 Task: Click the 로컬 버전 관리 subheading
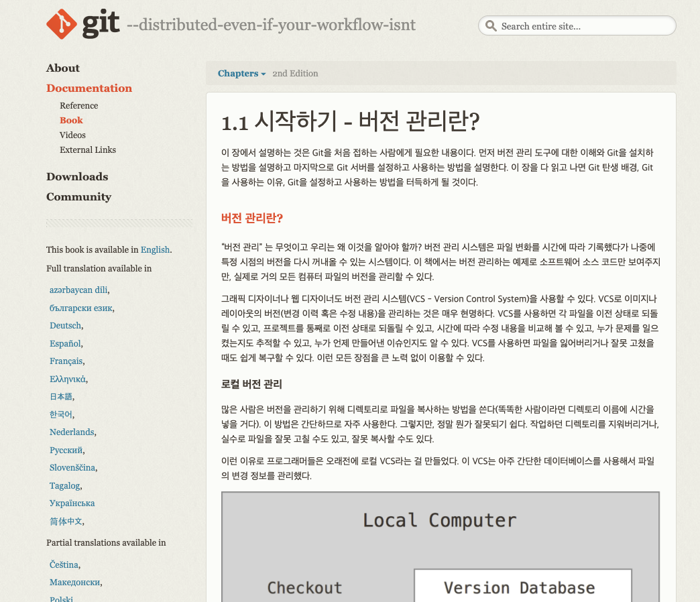(x=252, y=384)
